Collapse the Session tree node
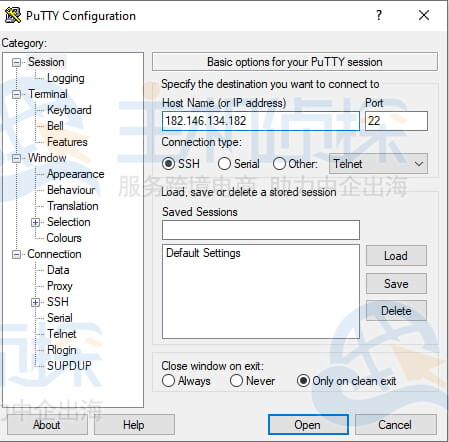The image size is (449, 442). [x=16, y=62]
